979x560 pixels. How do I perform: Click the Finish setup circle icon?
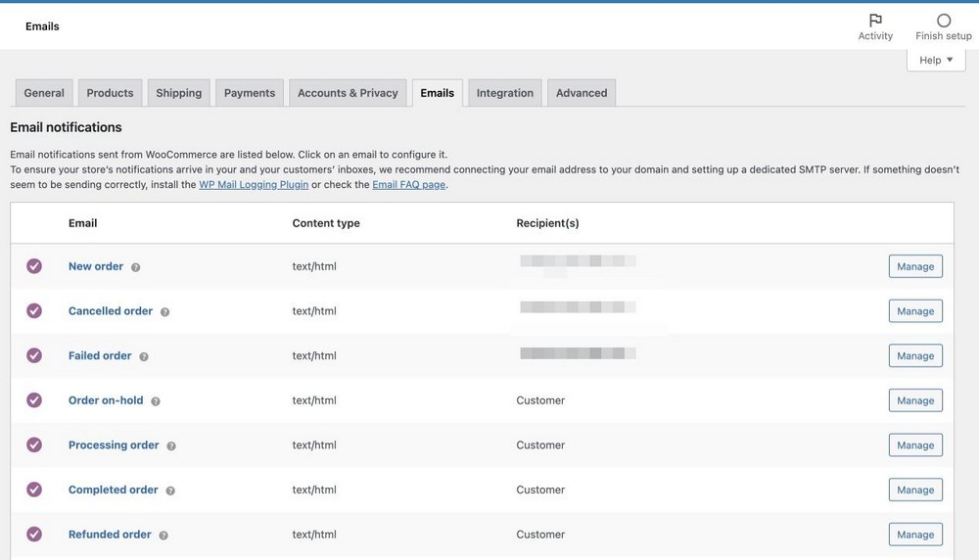point(944,20)
